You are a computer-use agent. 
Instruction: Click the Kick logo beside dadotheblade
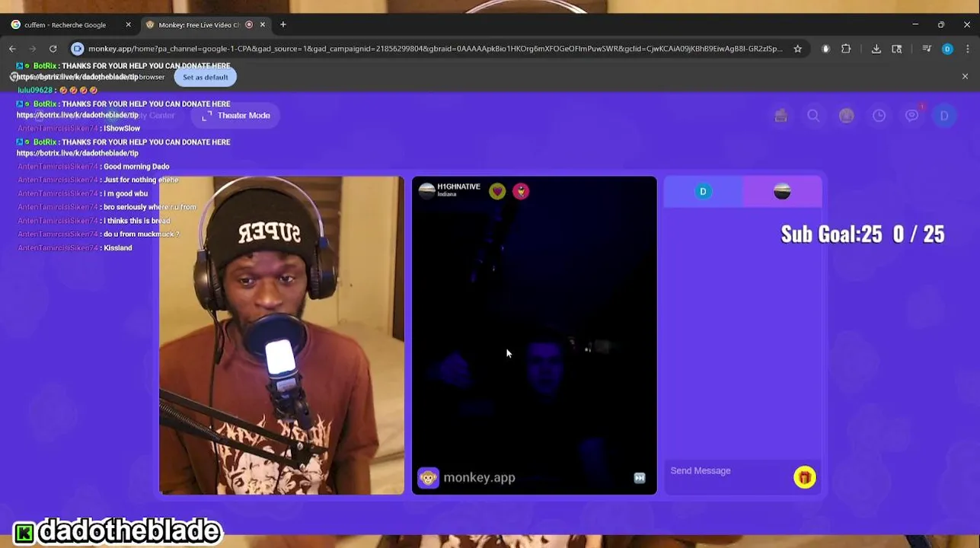click(24, 532)
